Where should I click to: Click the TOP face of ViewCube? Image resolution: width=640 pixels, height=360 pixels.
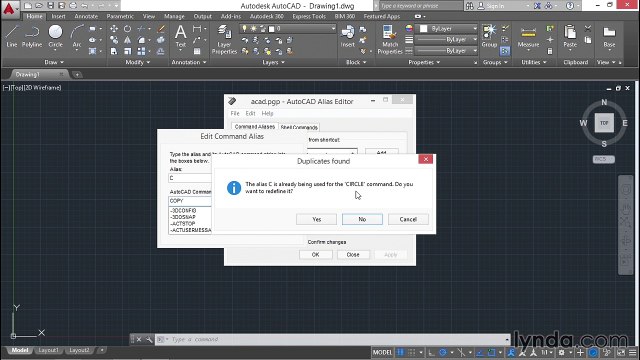(x=604, y=123)
